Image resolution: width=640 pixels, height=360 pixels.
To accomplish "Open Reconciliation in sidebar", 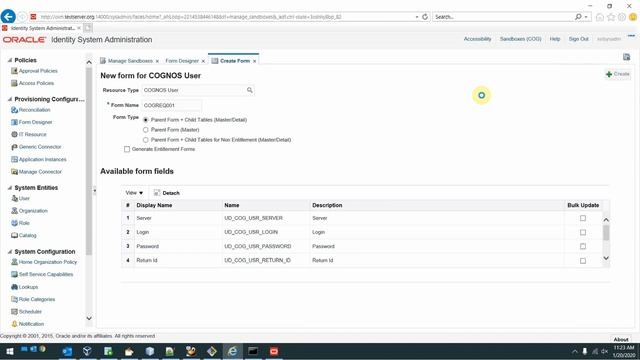I will coord(34,110).
